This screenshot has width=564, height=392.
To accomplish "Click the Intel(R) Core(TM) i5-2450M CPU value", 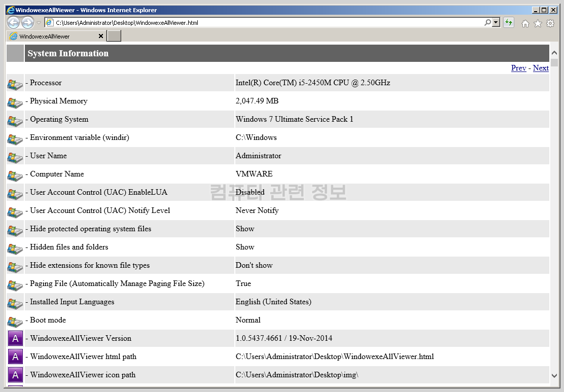I will (313, 83).
